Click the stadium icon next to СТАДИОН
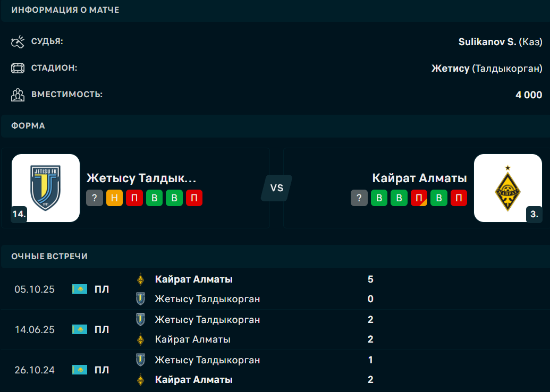The image size is (550, 392). click(x=18, y=68)
